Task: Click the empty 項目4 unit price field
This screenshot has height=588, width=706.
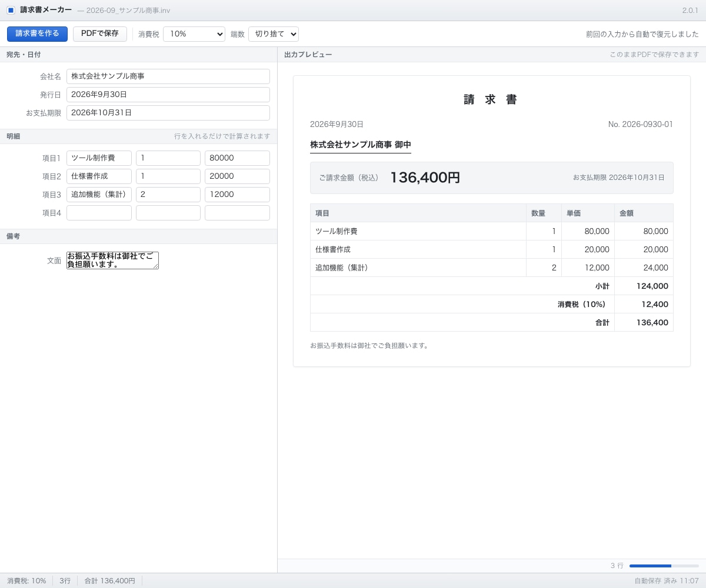Action: (x=237, y=213)
